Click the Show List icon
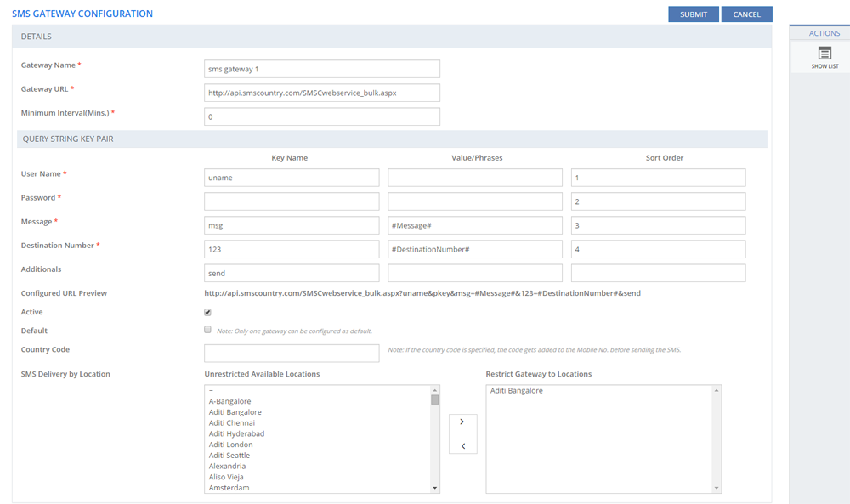 coord(824,54)
